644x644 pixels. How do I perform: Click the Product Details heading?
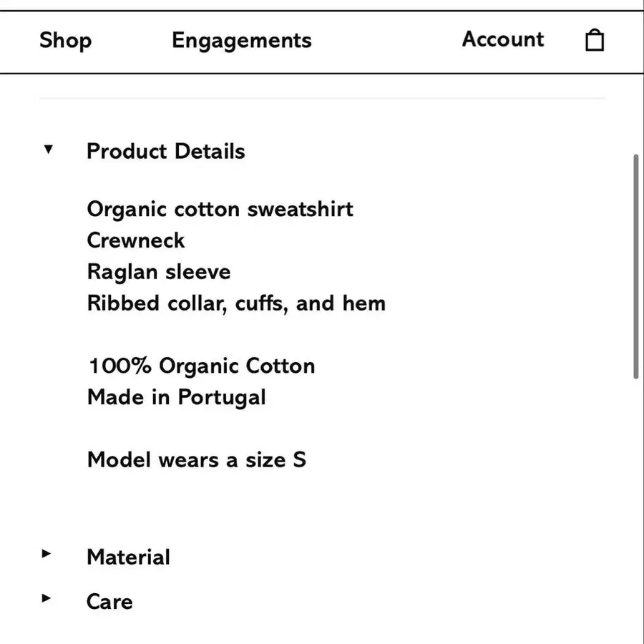point(165,151)
